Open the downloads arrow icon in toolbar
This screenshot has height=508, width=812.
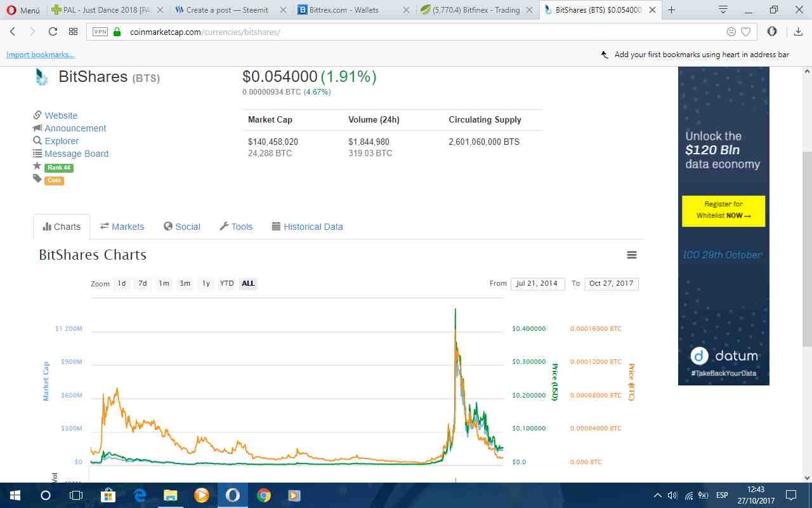(798, 32)
